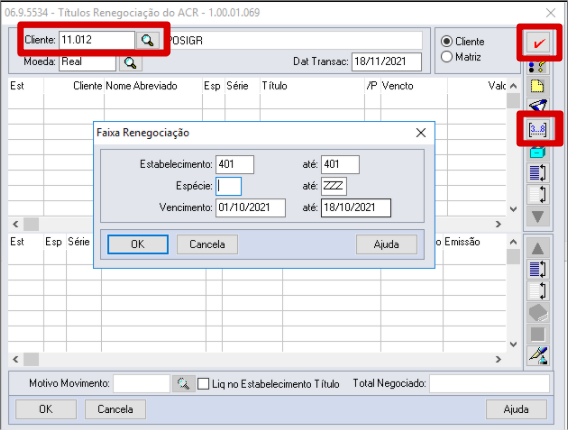
Task: Select the Cliente radio option
Action: 447,41
